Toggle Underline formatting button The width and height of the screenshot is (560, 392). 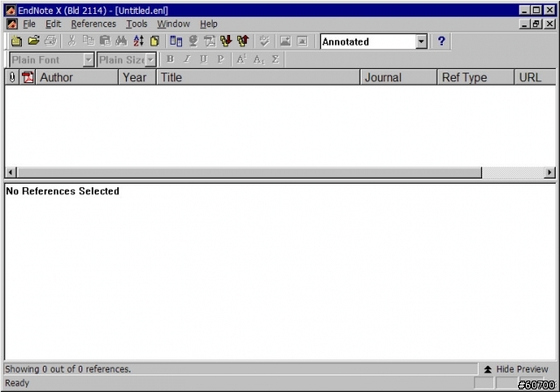click(204, 59)
